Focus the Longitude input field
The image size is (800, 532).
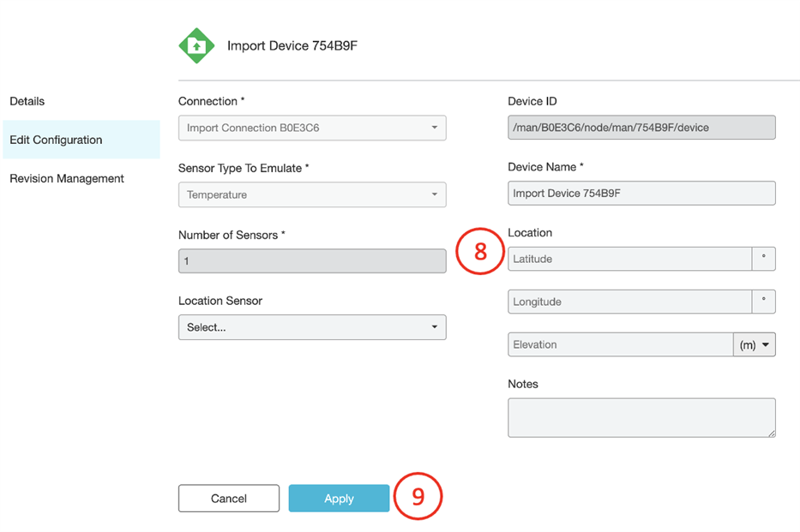629,302
